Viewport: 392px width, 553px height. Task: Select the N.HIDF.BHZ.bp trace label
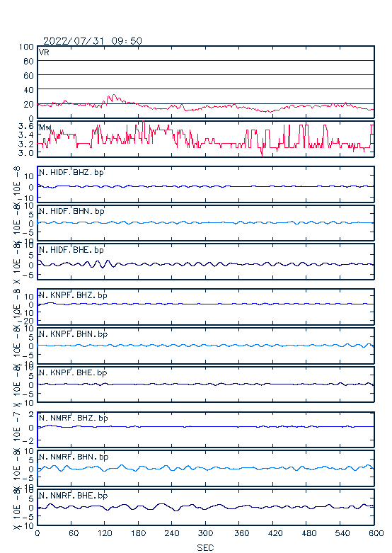tap(71, 173)
